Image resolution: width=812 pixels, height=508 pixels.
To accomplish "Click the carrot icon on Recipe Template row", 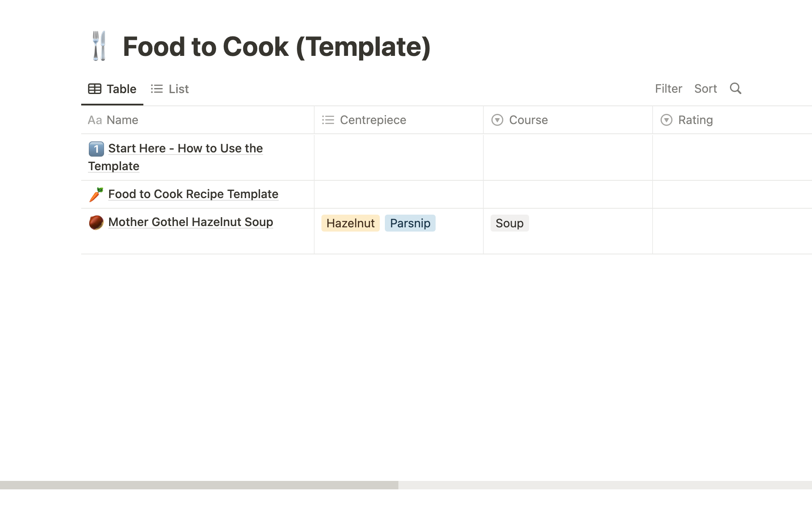I will tap(96, 194).
